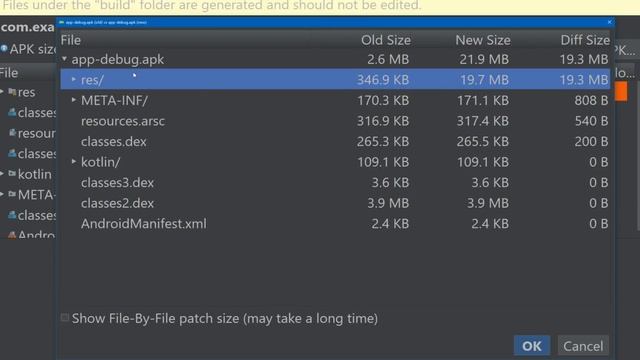The height and width of the screenshot is (360, 640).
Task: Select classes2.dex row in diff table
Action: point(335,203)
